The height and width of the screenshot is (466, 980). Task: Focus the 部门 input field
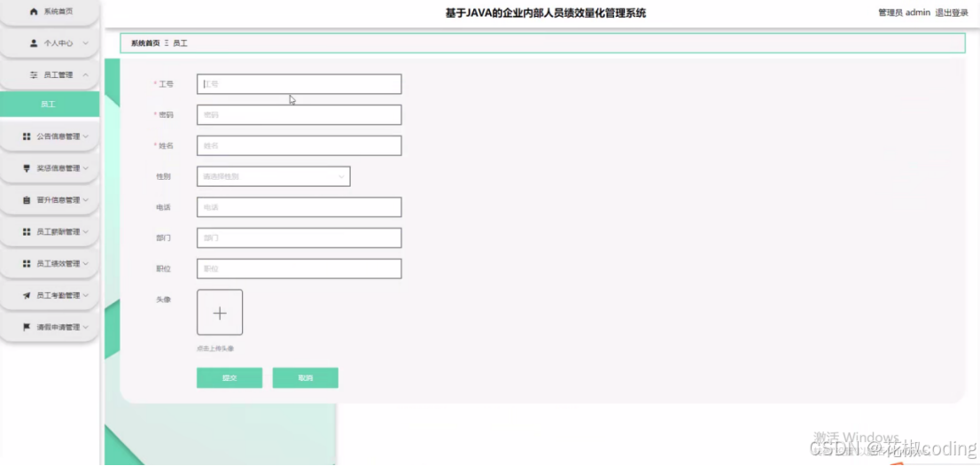click(299, 238)
